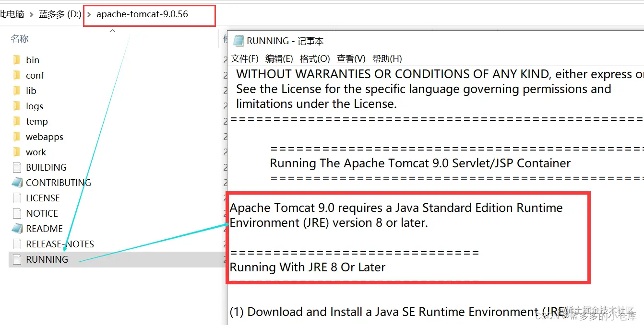Select the webapps folder name
644x325 pixels.
point(45,137)
